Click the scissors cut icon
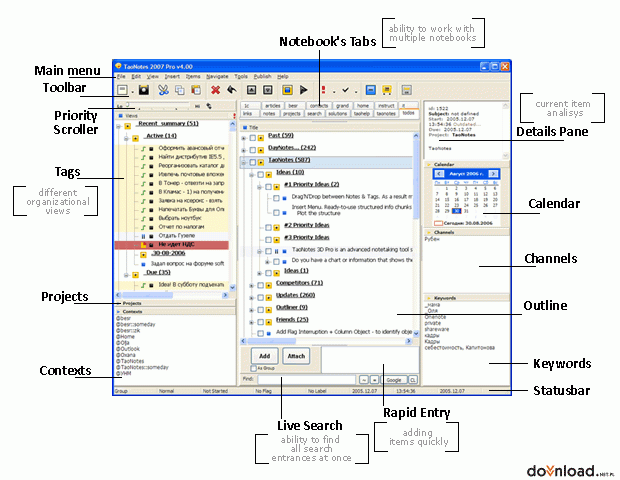 pyautogui.click(x=163, y=90)
